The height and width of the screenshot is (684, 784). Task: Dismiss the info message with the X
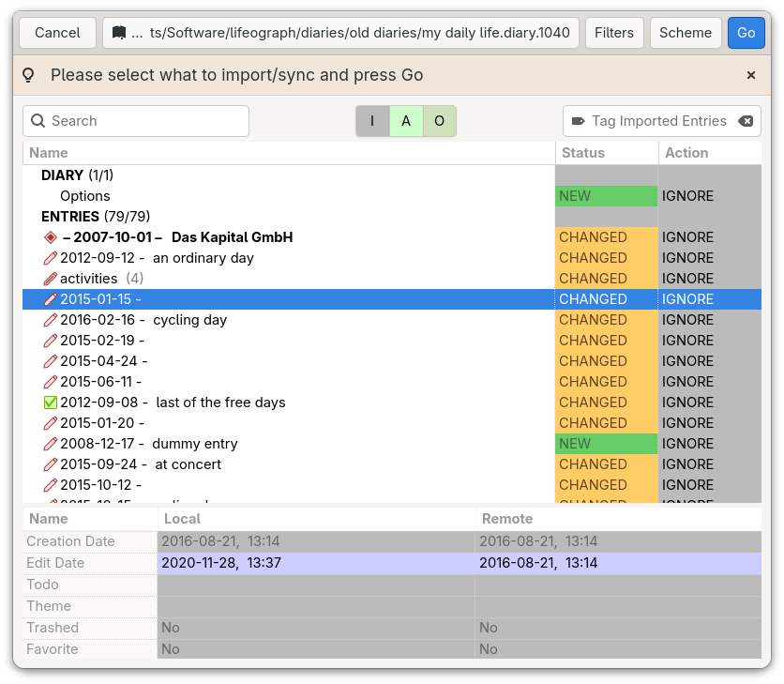[750, 75]
